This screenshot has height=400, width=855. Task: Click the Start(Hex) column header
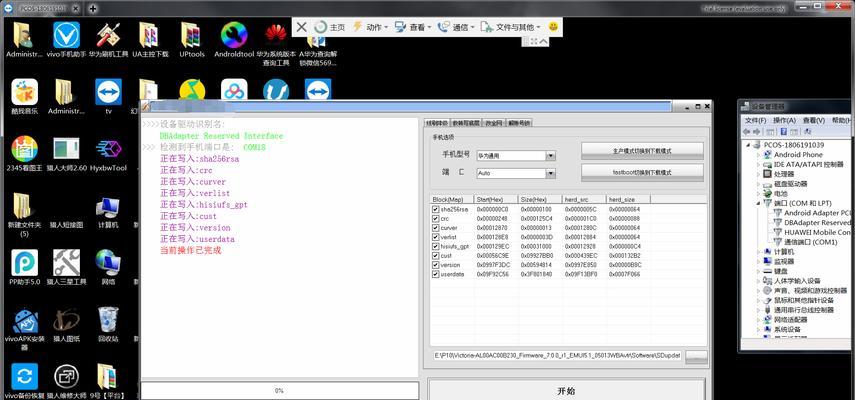pyautogui.click(x=496, y=199)
